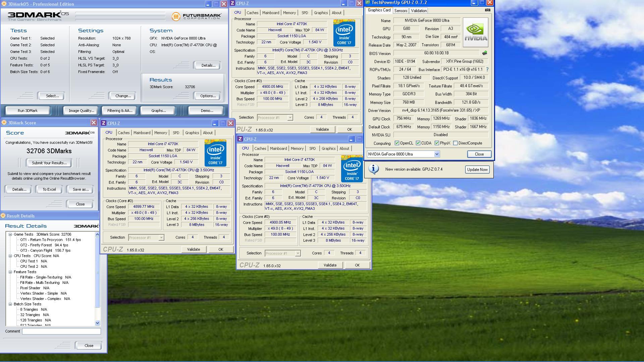The image size is (644, 362).
Task: Click the Demo button in 3DMark05
Action: click(207, 111)
